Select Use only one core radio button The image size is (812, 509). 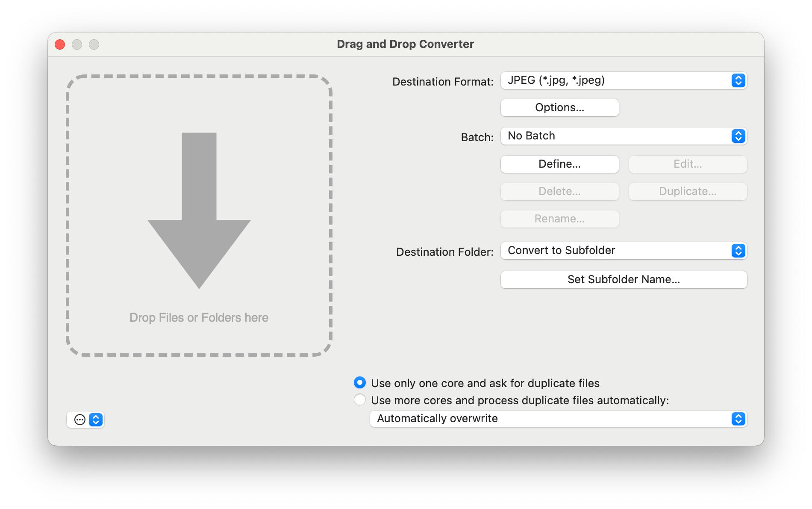click(x=360, y=382)
